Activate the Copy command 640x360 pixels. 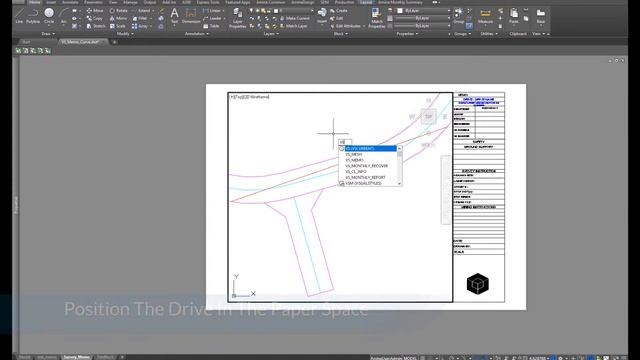pyautogui.click(x=94, y=18)
